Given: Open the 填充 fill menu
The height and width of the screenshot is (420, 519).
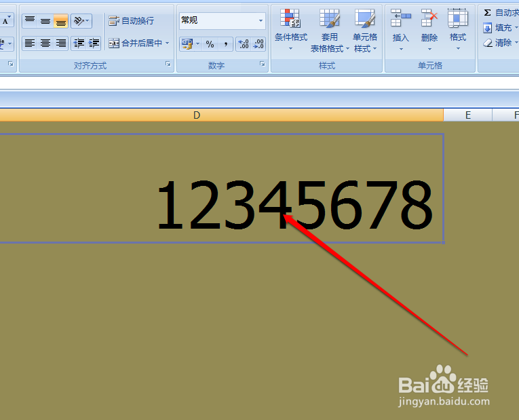Looking at the screenshot, I should click(x=501, y=28).
